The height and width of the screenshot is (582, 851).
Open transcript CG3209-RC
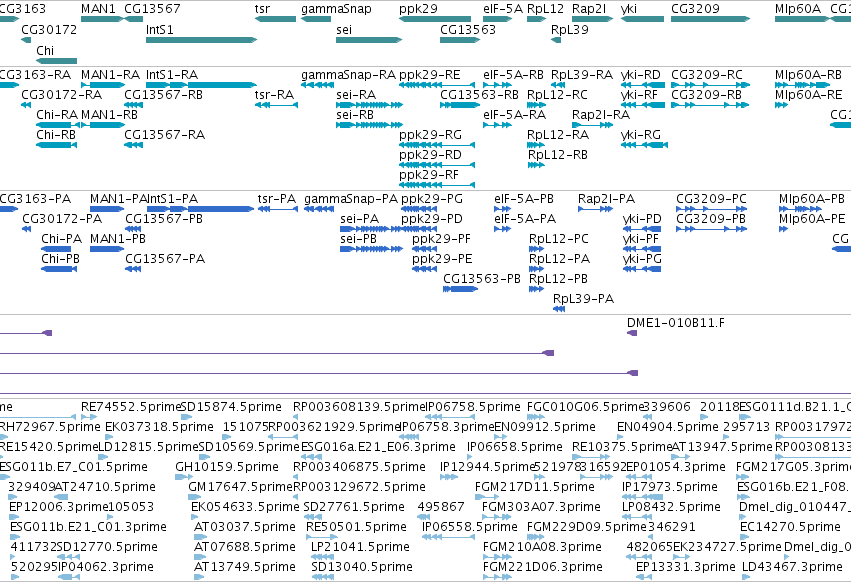707,74
